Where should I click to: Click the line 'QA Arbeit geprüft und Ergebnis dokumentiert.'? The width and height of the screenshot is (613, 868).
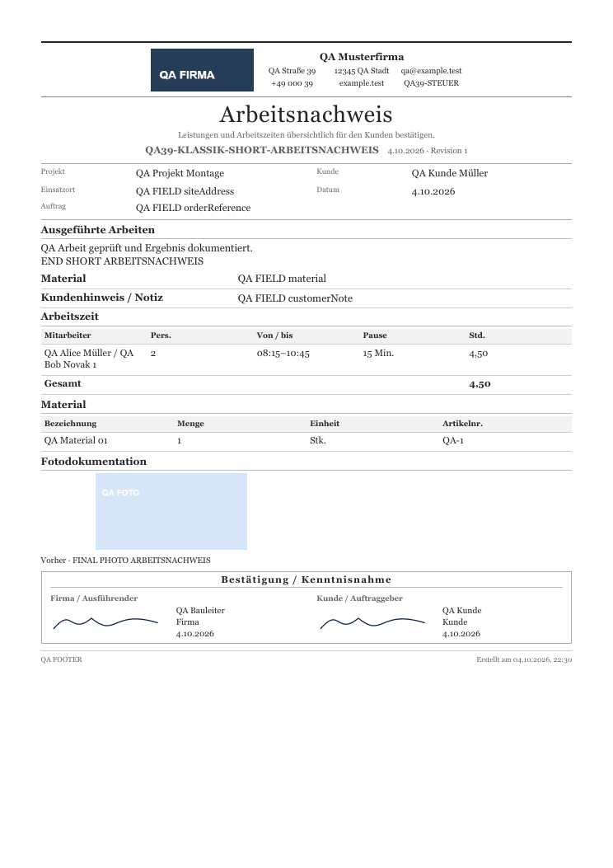(147, 248)
